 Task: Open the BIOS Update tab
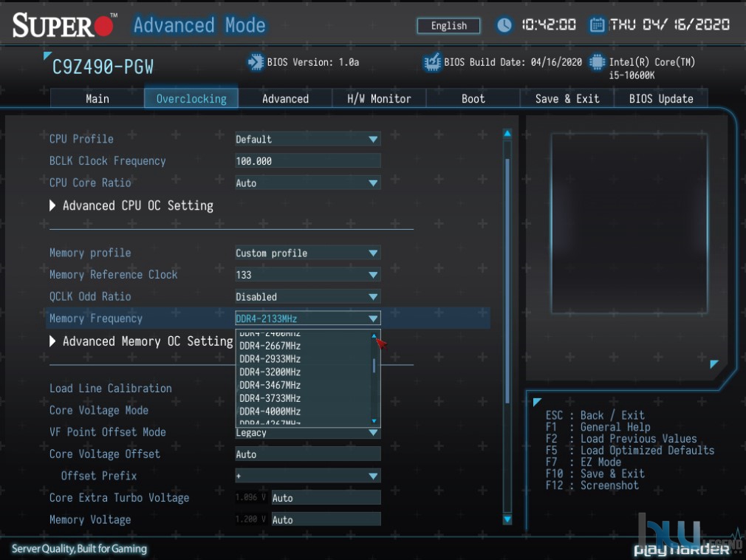coord(661,98)
